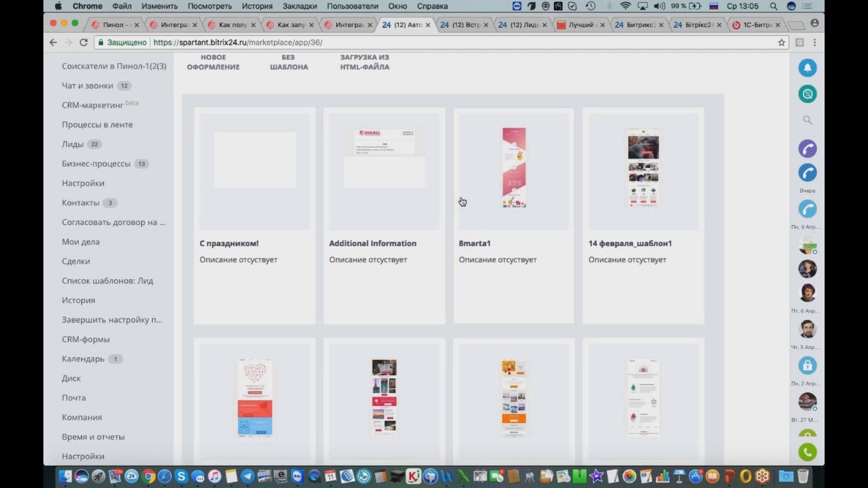Image resolution: width=868 pixels, height=488 pixels.
Task: Click the volume icon in menu bar
Action: (x=659, y=6)
